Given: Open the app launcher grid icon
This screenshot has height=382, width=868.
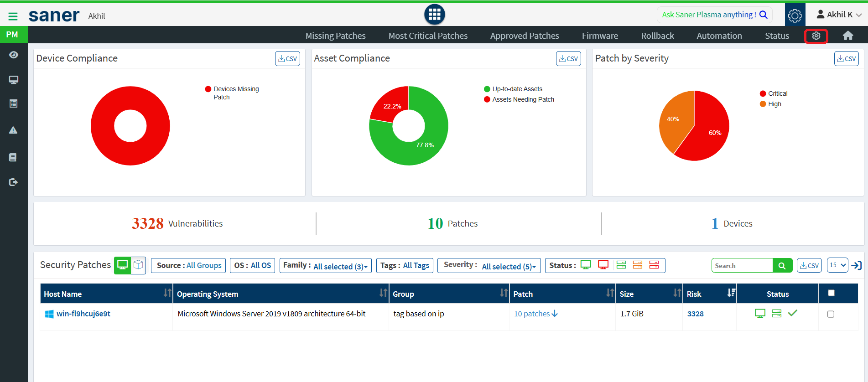Looking at the screenshot, I should click(434, 15).
